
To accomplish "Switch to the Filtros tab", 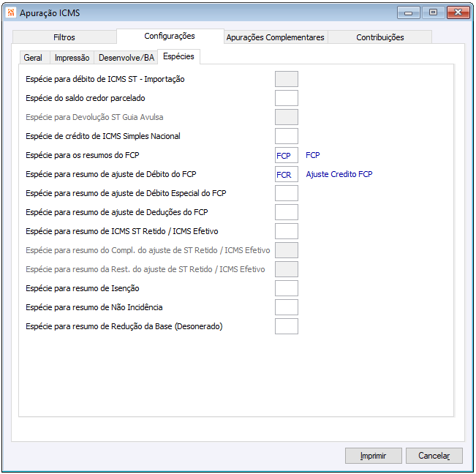I will tap(64, 37).
